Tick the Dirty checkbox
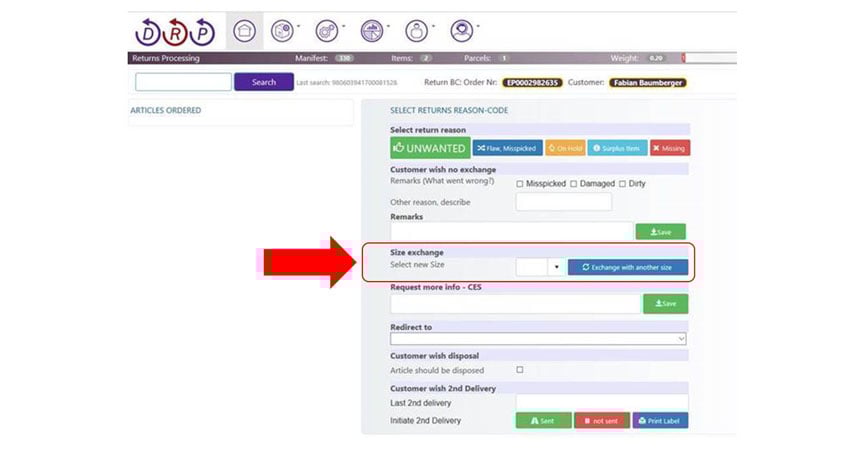 coord(622,184)
